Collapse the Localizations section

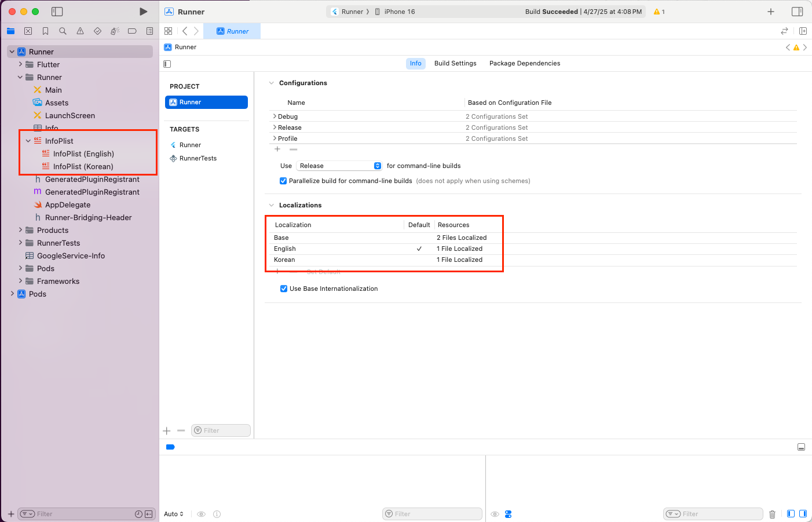(271, 205)
